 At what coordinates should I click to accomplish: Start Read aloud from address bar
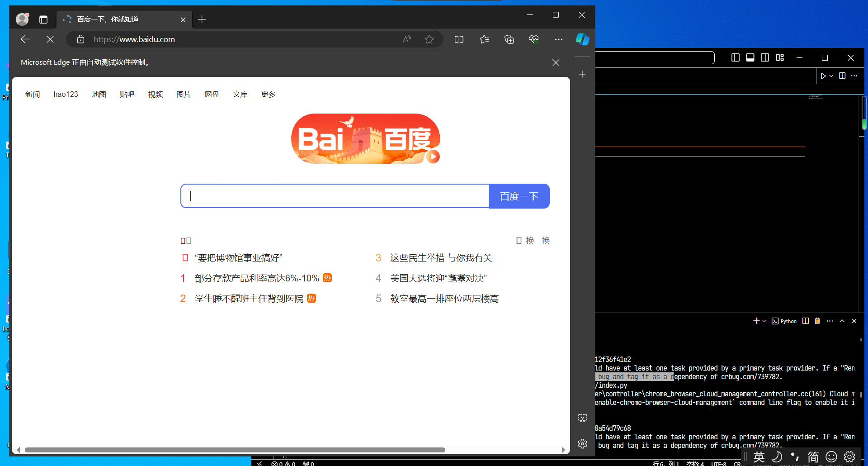tap(407, 39)
